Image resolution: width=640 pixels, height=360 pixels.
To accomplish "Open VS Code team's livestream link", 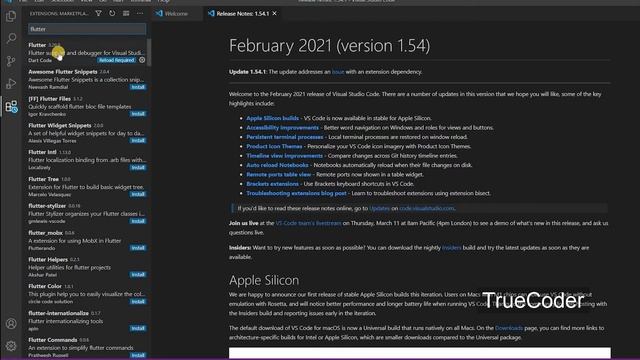I will coord(309,223).
